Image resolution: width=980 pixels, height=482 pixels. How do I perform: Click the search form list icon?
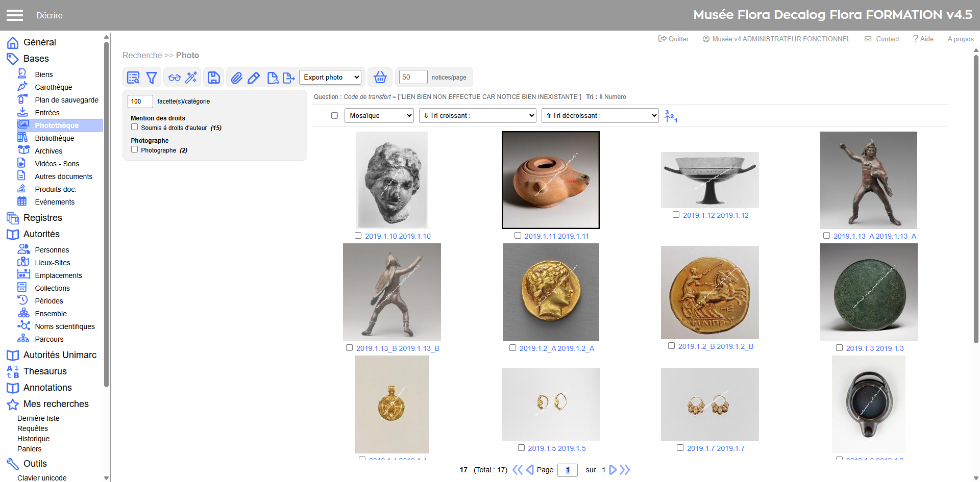133,78
